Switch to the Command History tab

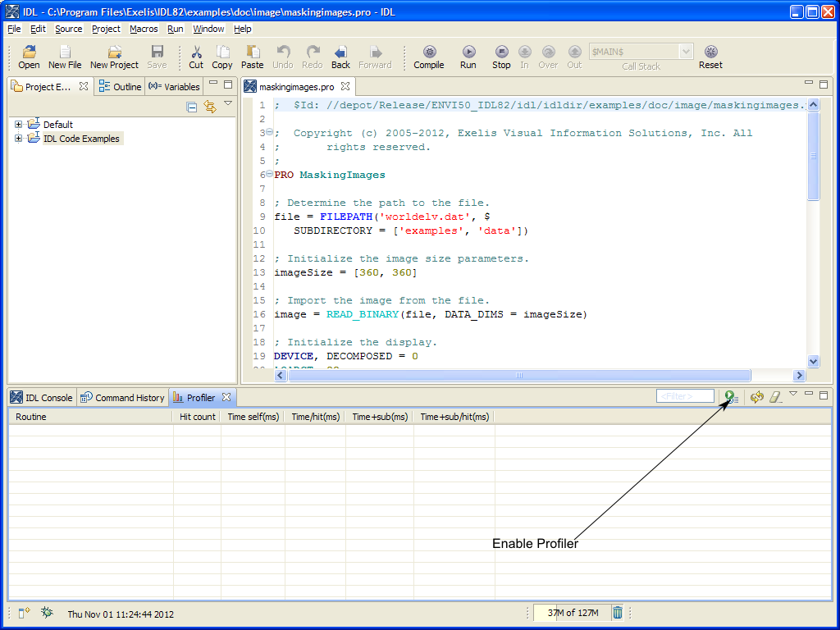coord(122,398)
